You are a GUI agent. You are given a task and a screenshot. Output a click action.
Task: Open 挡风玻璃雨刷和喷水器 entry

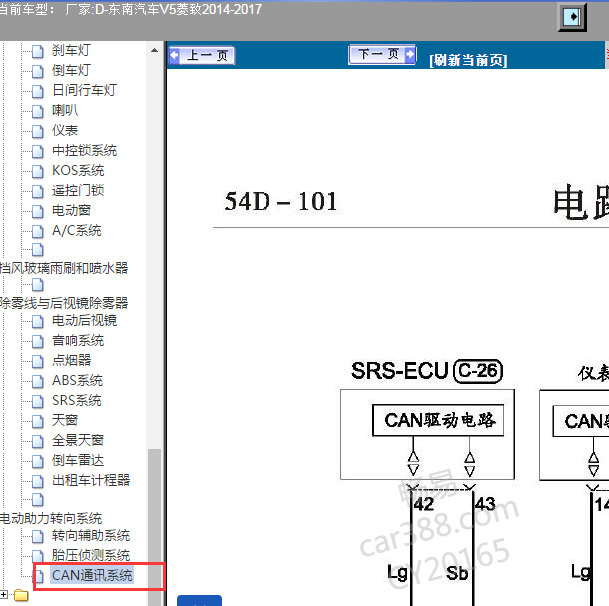(64, 268)
